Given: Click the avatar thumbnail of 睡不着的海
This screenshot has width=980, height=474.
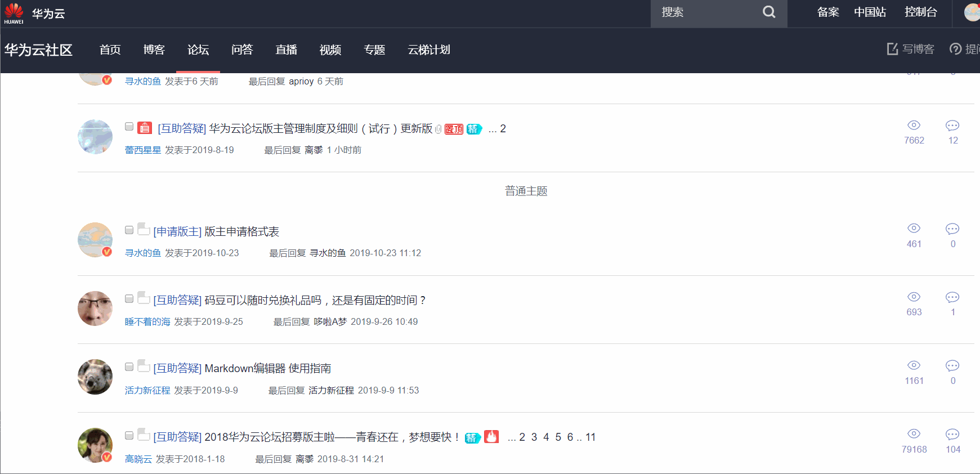Looking at the screenshot, I should click(95, 308).
